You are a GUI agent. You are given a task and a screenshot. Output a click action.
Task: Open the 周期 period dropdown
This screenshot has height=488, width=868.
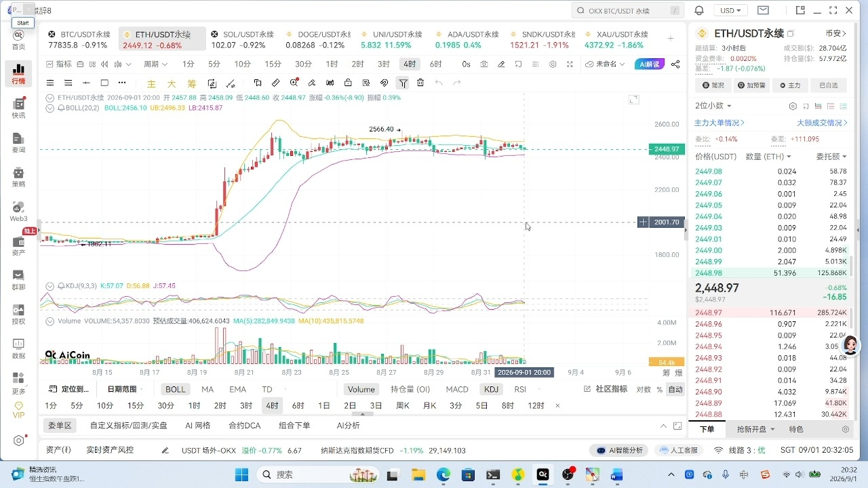pyautogui.click(x=155, y=64)
